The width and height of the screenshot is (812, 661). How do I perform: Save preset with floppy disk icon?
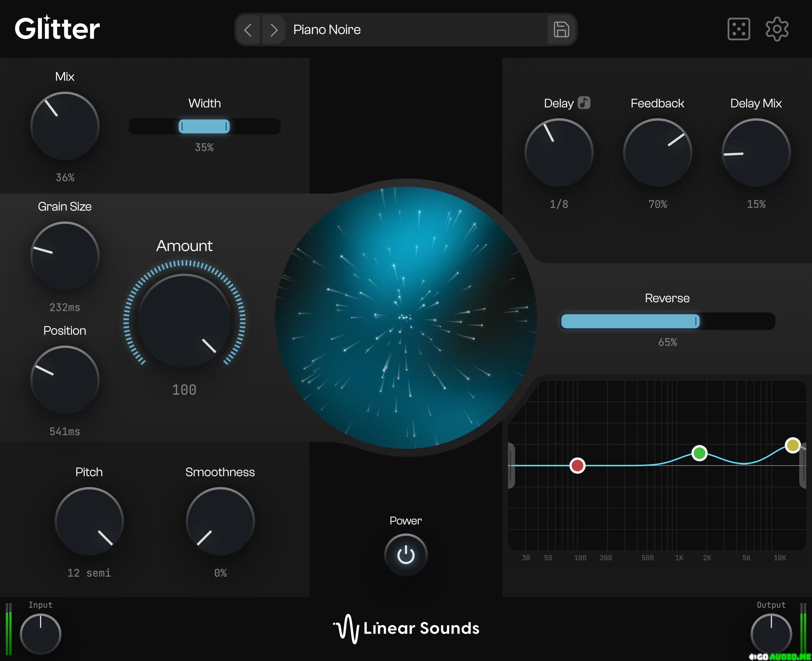tap(561, 29)
